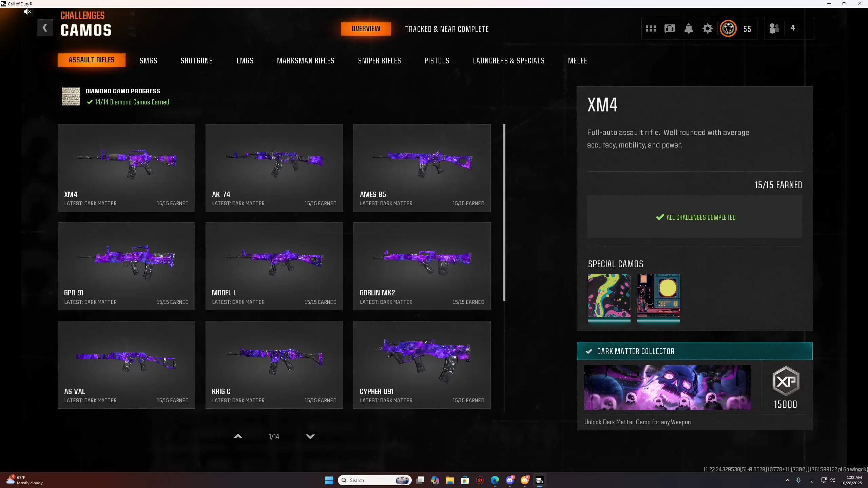
Task: Select the Overview button
Action: click(366, 29)
